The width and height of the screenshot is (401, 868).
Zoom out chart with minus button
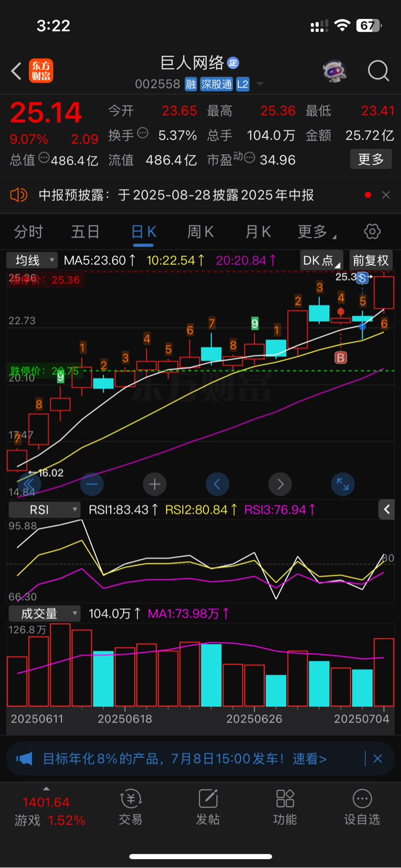pyautogui.click(x=92, y=484)
